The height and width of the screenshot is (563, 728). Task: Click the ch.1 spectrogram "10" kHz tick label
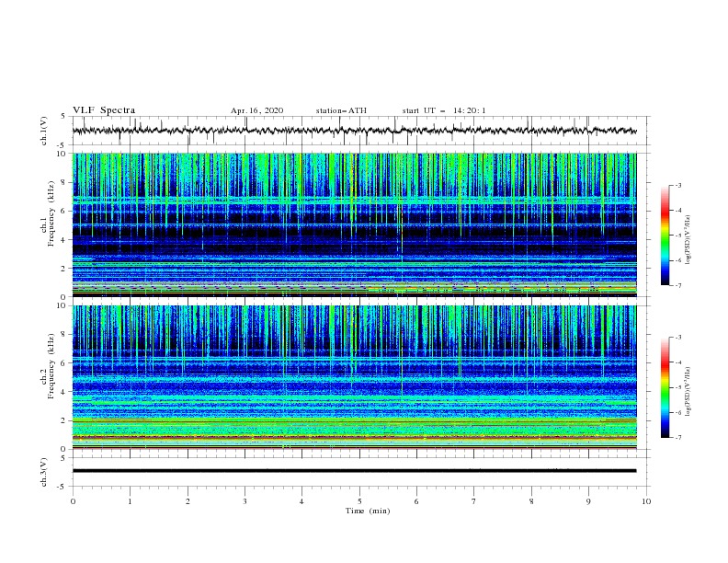click(61, 154)
